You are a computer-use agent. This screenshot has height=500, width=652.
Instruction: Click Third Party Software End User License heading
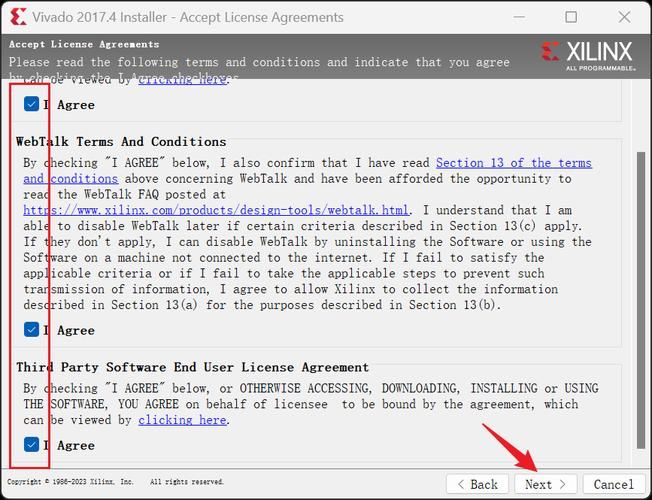pyautogui.click(x=192, y=367)
